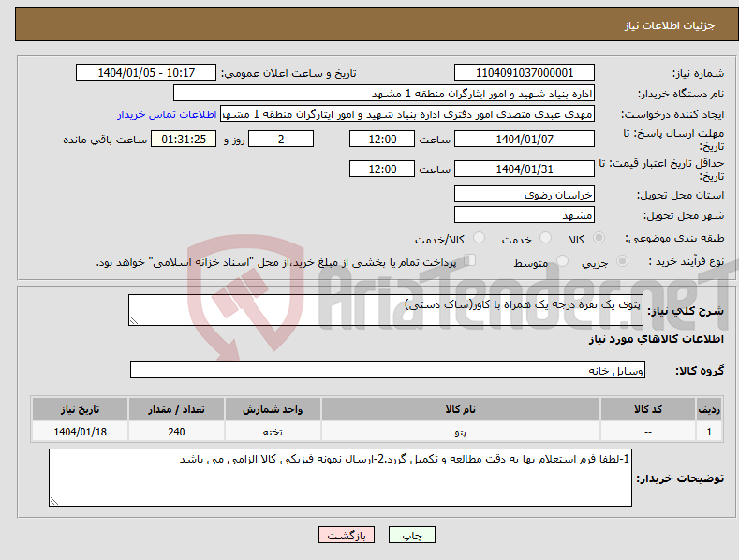This screenshot has width=739, height=560.
Task: Click the نام دستگاه خریدار field
Action: click(384, 94)
